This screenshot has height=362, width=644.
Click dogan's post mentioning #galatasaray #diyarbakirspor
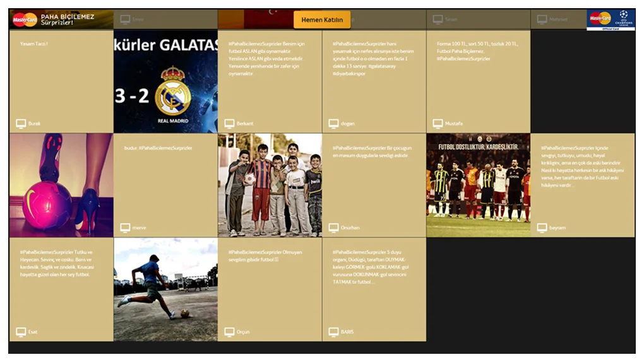[373, 59]
